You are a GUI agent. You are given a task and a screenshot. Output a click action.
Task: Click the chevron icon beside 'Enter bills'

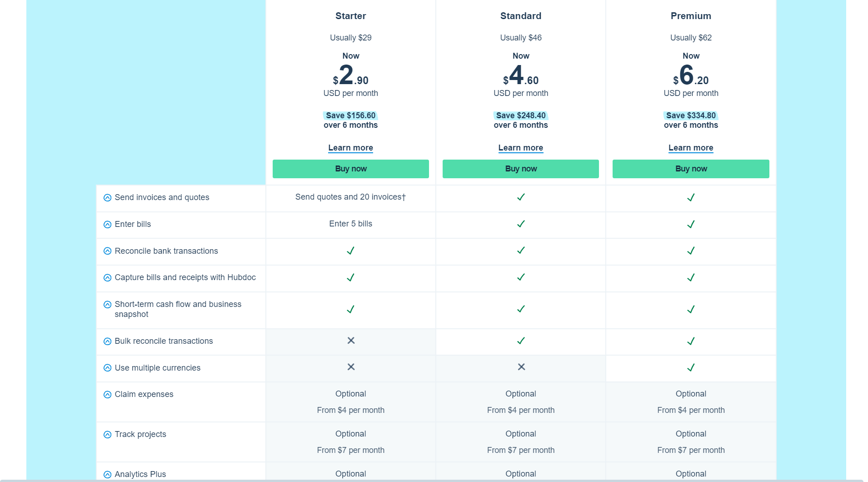107,225
